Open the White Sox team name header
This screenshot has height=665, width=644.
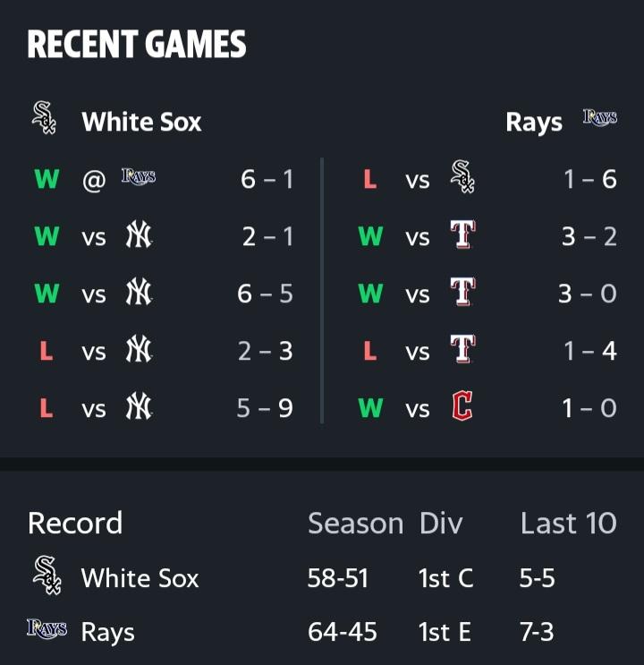click(141, 122)
